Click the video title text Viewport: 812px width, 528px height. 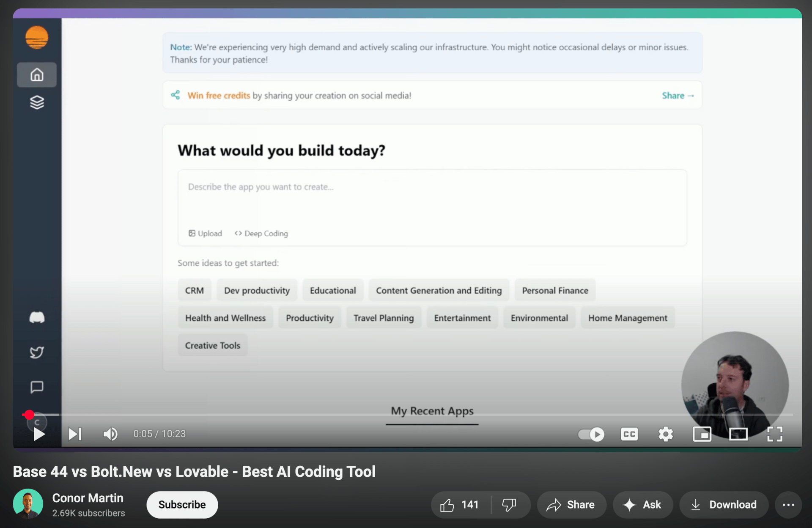pos(194,471)
